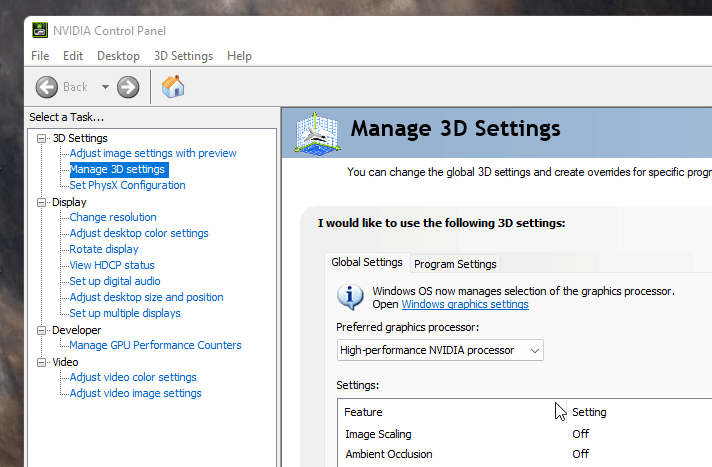
Task: Collapse the Display tree node
Action: coord(42,202)
